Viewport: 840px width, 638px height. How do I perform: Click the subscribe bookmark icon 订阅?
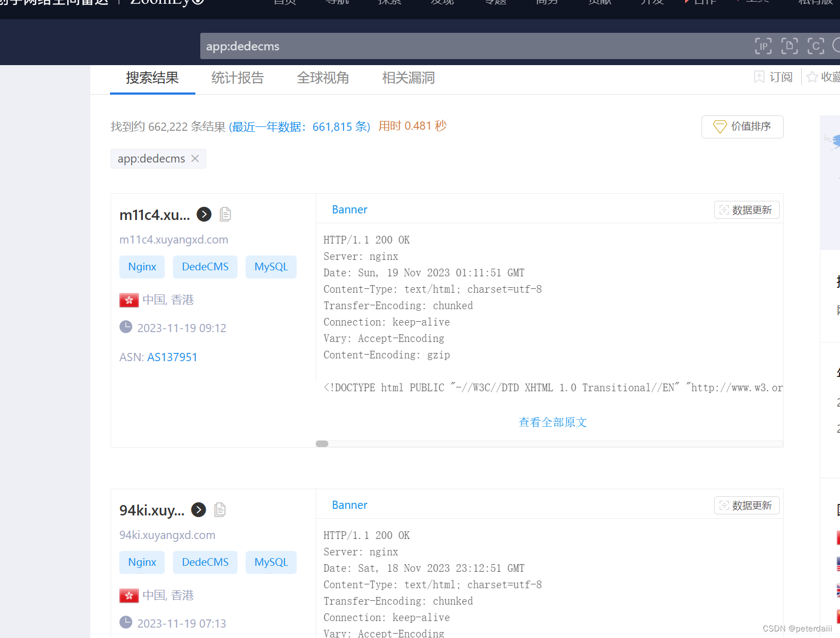pos(759,77)
